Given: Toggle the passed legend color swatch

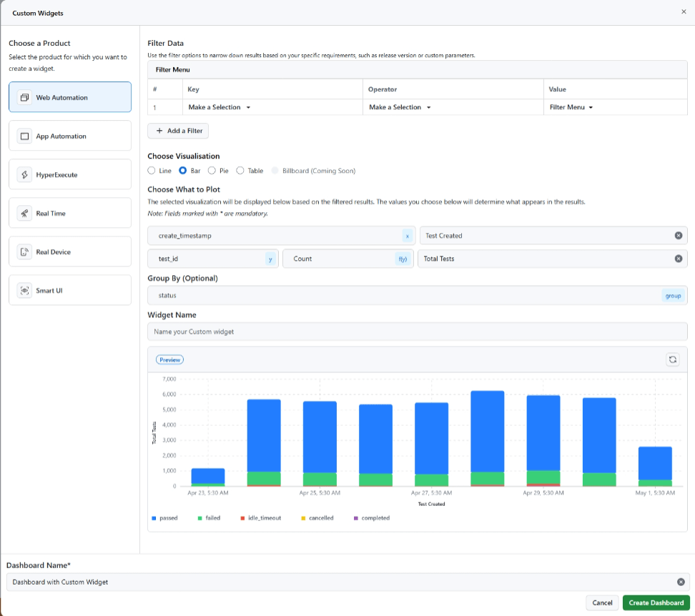Looking at the screenshot, I should click(154, 518).
